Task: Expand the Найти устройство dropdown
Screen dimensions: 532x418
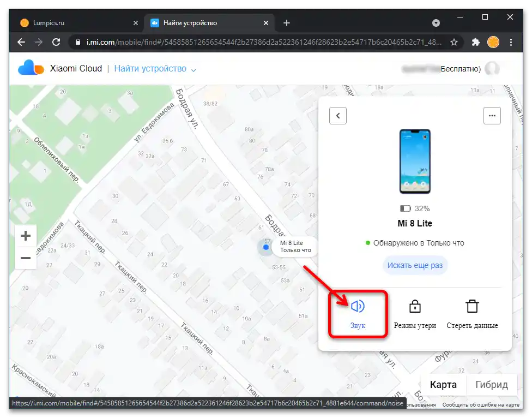Action: pyautogui.click(x=194, y=70)
